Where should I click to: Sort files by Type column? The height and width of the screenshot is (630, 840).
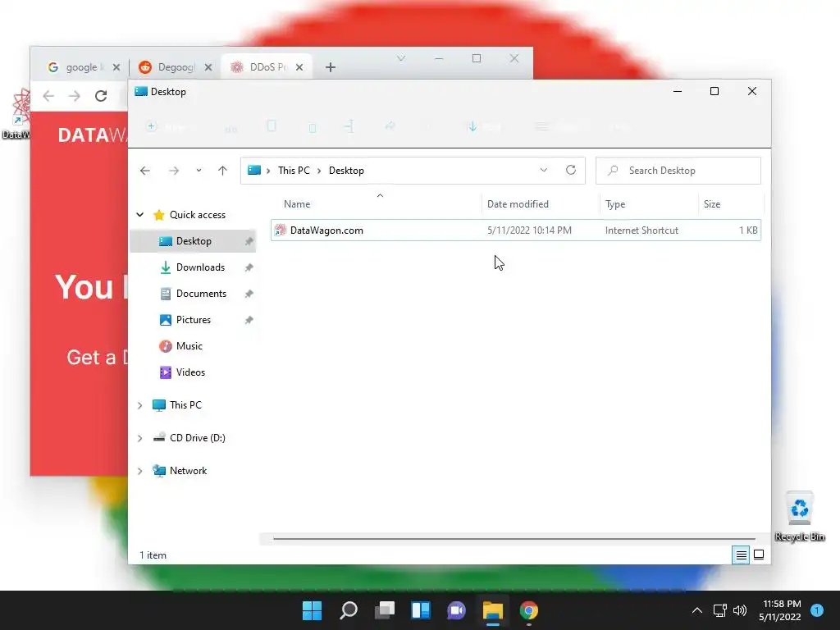(615, 204)
